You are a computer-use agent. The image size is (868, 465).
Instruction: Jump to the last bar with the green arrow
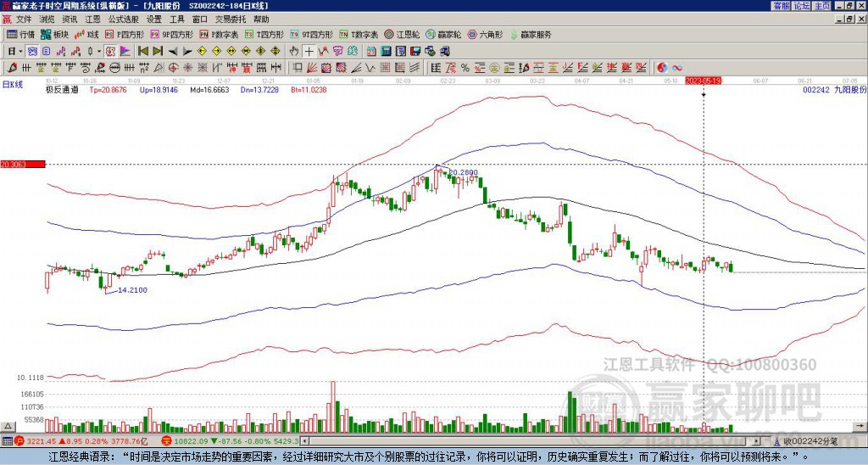pyautogui.click(x=158, y=52)
